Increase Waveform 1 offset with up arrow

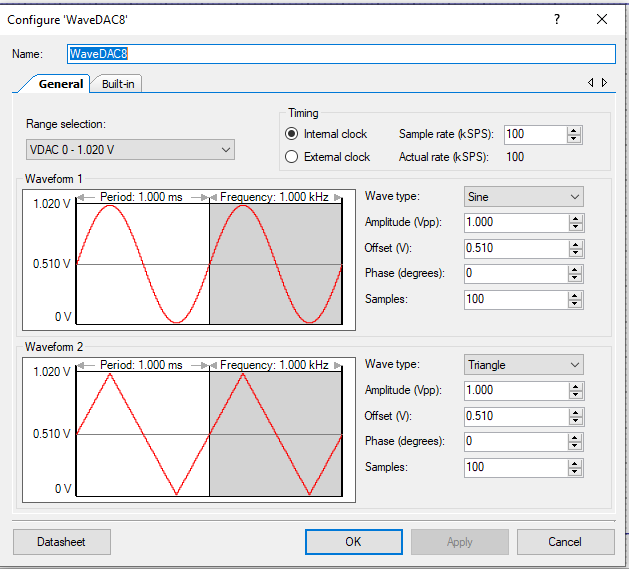pyautogui.click(x=574, y=244)
